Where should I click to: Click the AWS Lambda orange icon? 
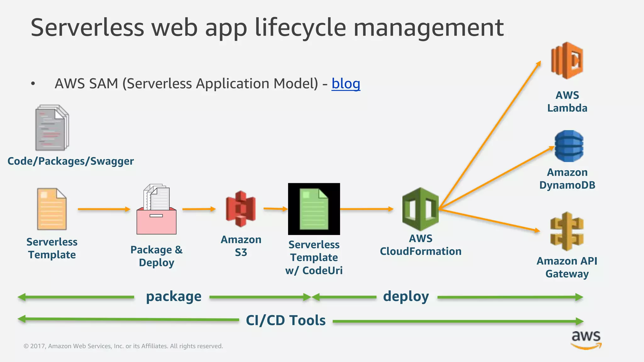(x=567, y=61)
